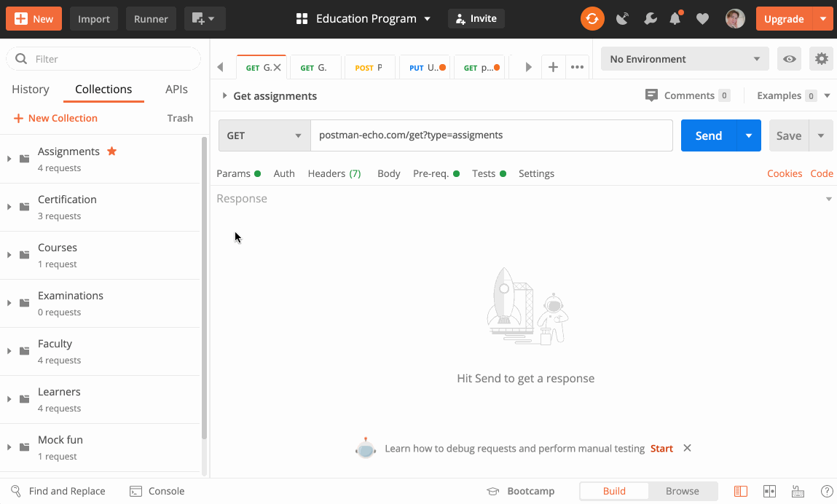Switch to the History tab
Viewport: 837px width, 504px height.
point(30,89)
